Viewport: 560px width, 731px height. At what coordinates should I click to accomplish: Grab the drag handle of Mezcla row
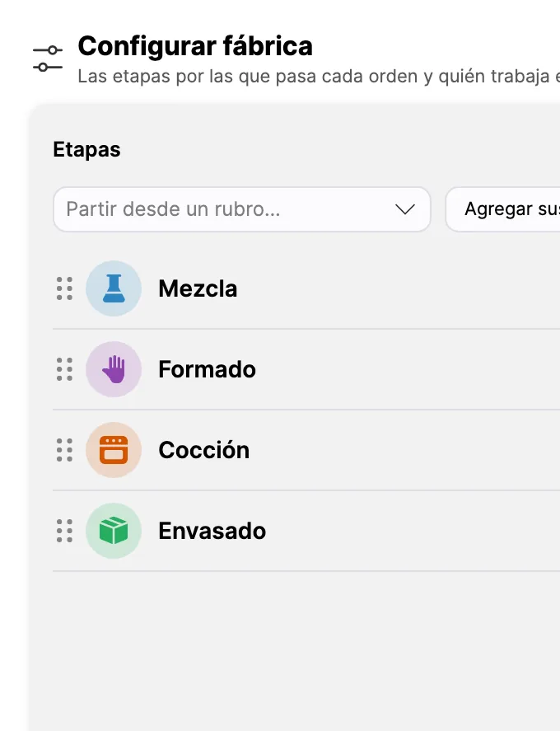point(64,288)
